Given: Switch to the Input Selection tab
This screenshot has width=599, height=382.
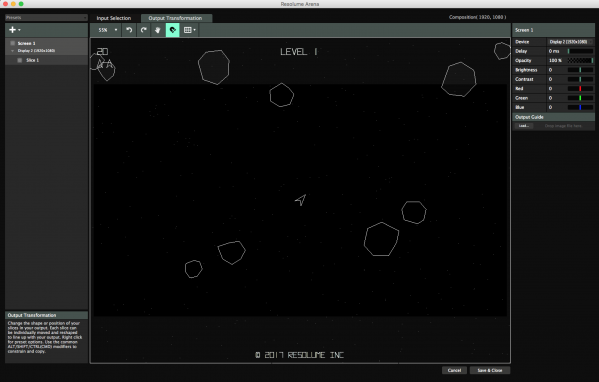Looking at the screenshot, I should coord(113,18).
